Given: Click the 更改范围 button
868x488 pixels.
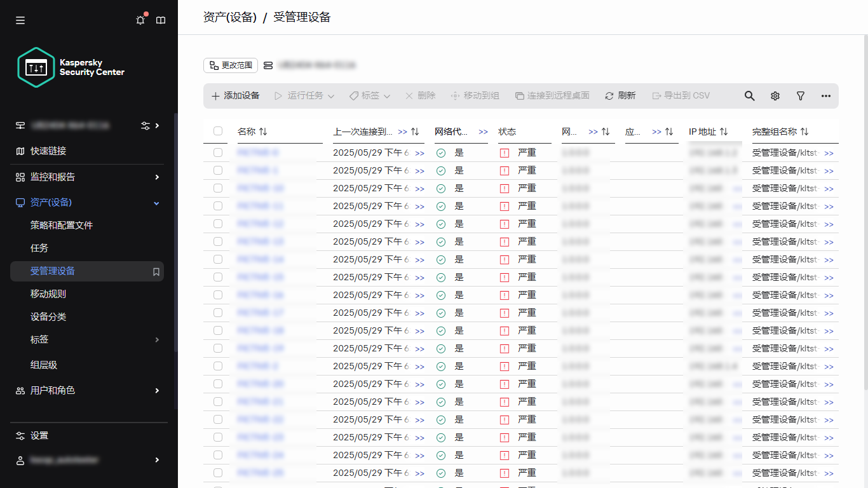Looking at the screenshot, I should (x=230, y=65).
